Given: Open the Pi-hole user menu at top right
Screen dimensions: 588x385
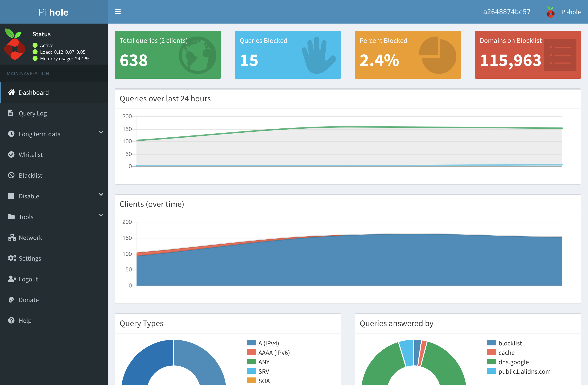Looking at the screenshot, I should (x=564, y=12).
